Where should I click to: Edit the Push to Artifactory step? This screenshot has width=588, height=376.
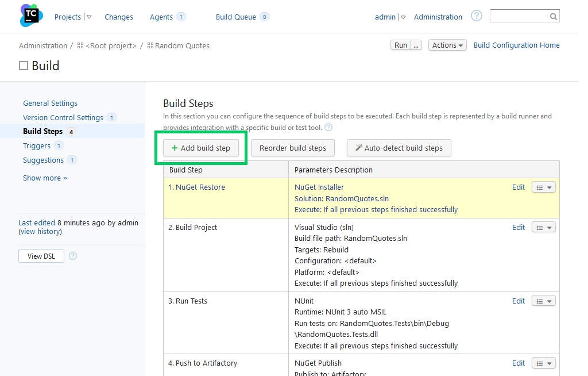(x=519, y=363)
